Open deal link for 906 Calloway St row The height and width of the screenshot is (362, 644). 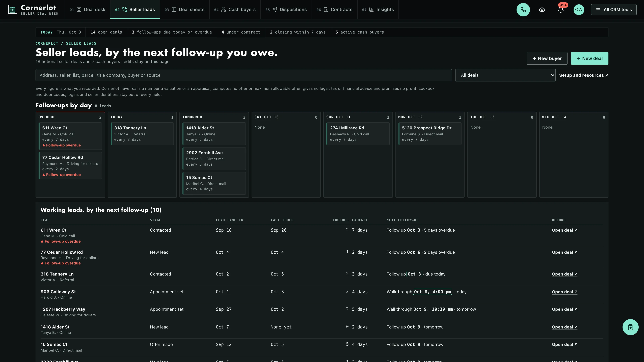(565, 292)
